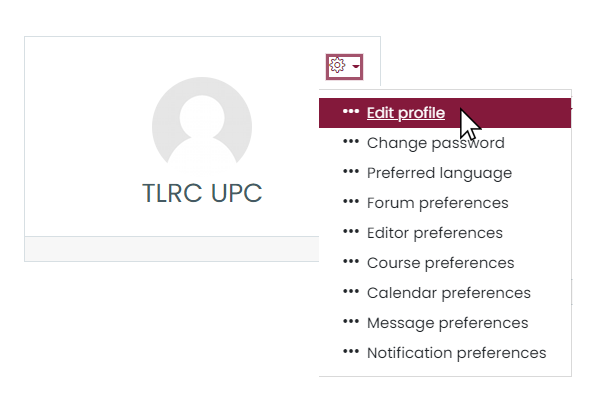The height and width of the screenshot is (400, 600).
Task: Click the dots icon before Course preferences
Action: [x=351, y=261]
